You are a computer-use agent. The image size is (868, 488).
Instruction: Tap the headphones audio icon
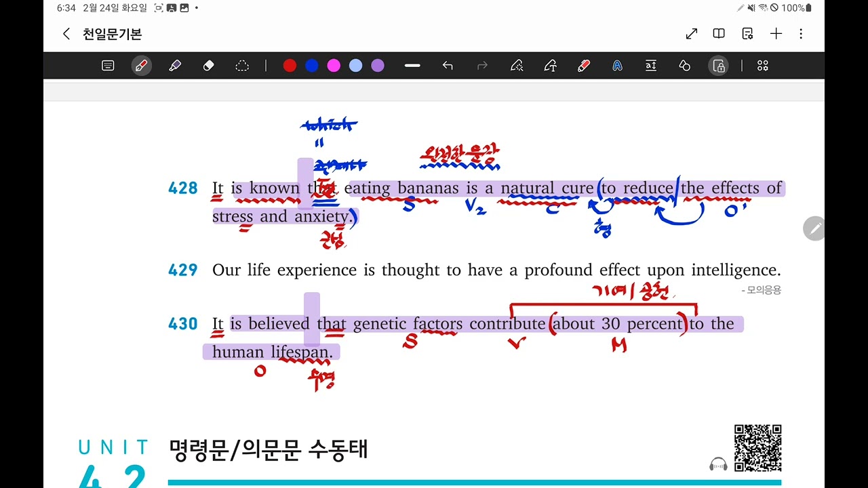(x=718, y=464)
